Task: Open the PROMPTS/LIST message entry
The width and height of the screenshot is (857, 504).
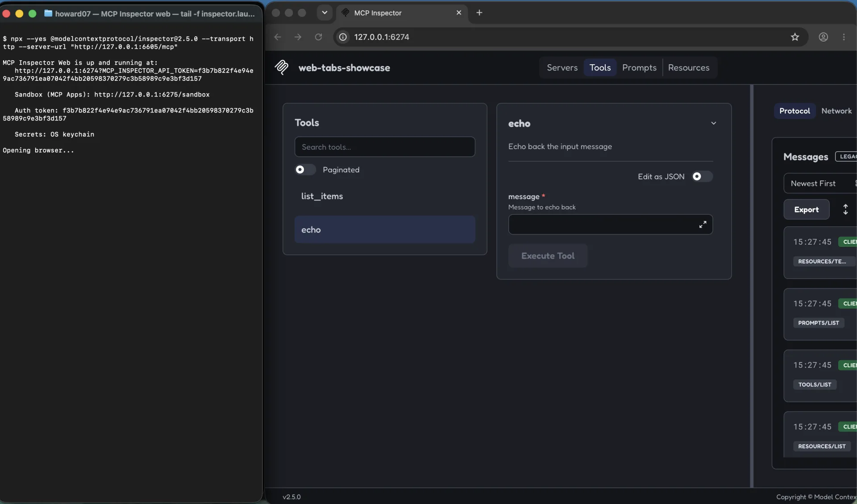Action: point(820,314)
